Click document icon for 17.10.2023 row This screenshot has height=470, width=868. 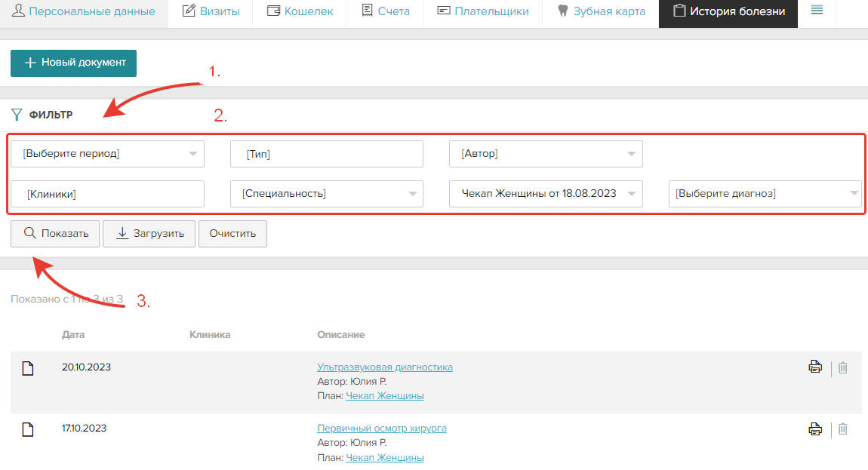click(x=28, y=429)
